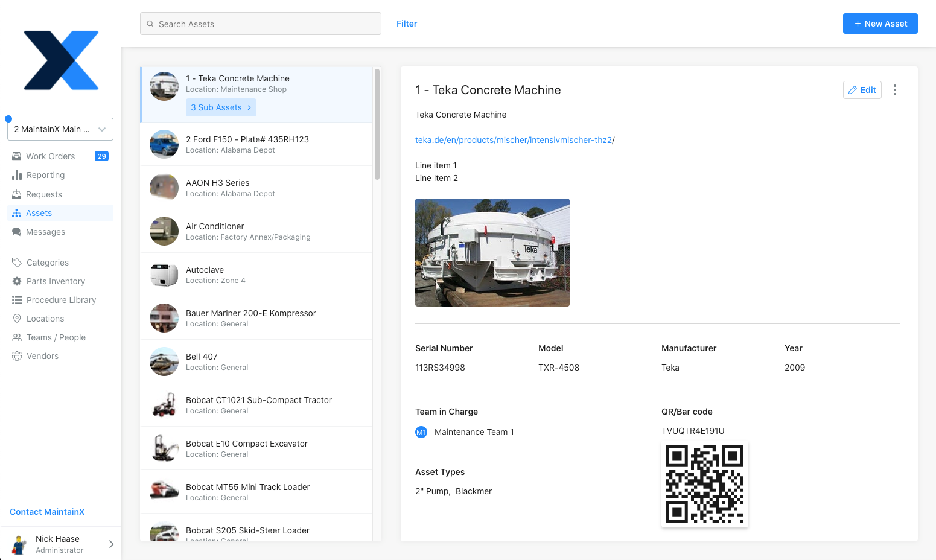Click the pencil icon in Edit button
This screenshot has height=560, width=936.
click(x=853, y=90)
